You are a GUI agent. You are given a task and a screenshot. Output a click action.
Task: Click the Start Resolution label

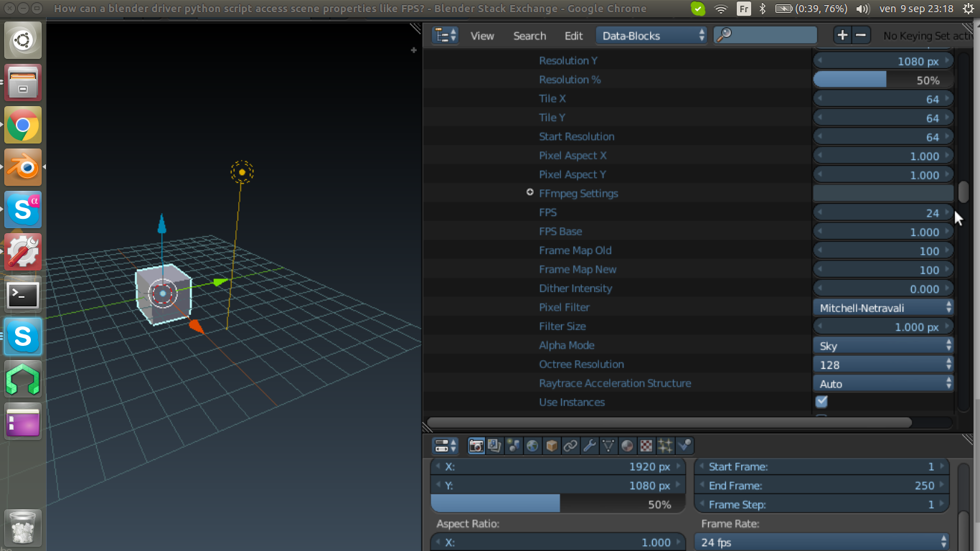click(x=577, y=136)
